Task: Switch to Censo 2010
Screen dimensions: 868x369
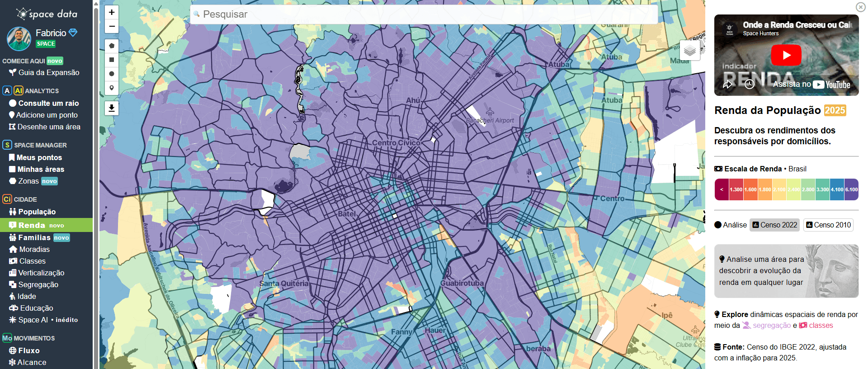Action: (828, 225)
